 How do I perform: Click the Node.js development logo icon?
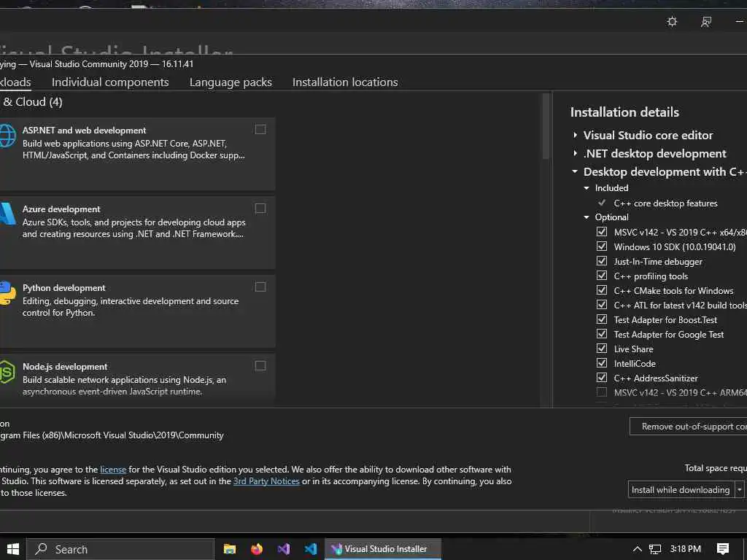click(x=7, y=371)
